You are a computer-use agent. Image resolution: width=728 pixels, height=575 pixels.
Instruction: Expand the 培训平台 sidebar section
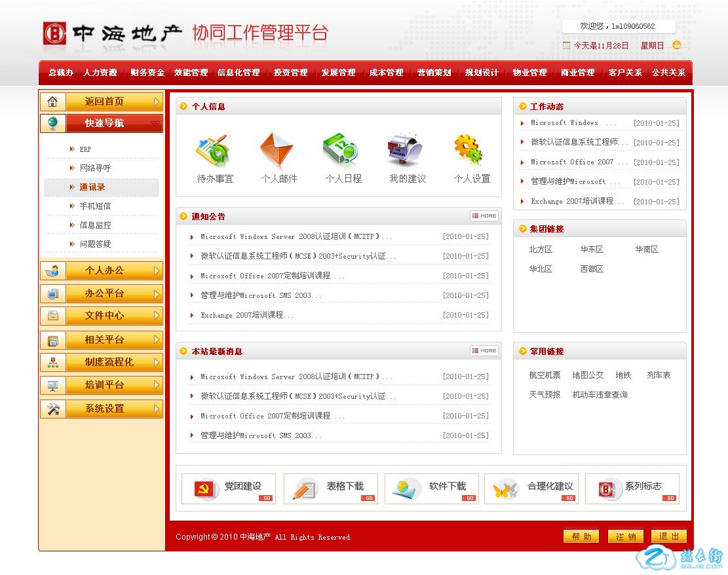[x=156, y=385]
